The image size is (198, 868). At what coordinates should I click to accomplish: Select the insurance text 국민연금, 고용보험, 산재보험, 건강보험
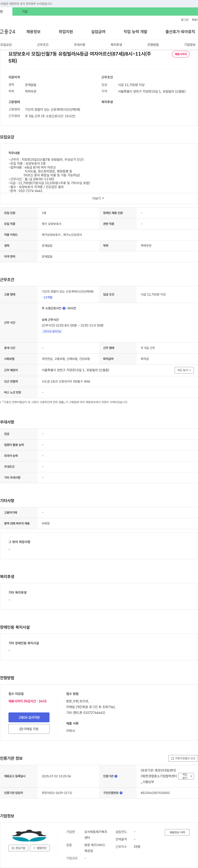click(66, 359)
